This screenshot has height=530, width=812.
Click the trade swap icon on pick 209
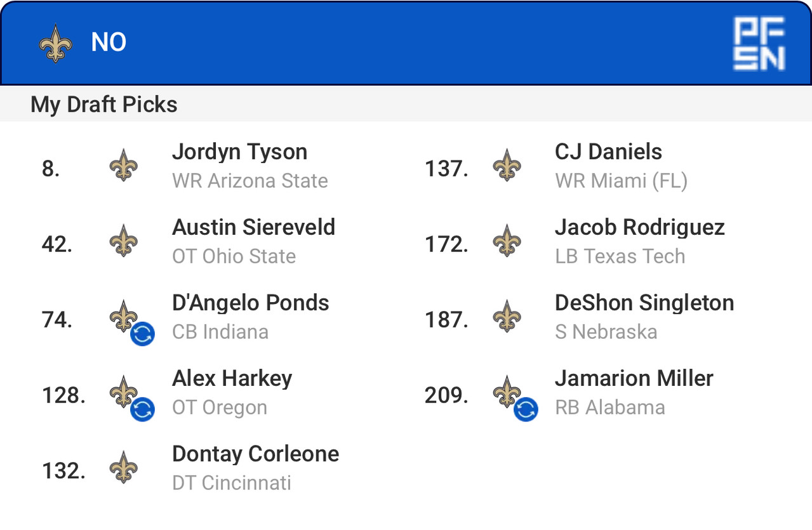click(x=526, y=409)
